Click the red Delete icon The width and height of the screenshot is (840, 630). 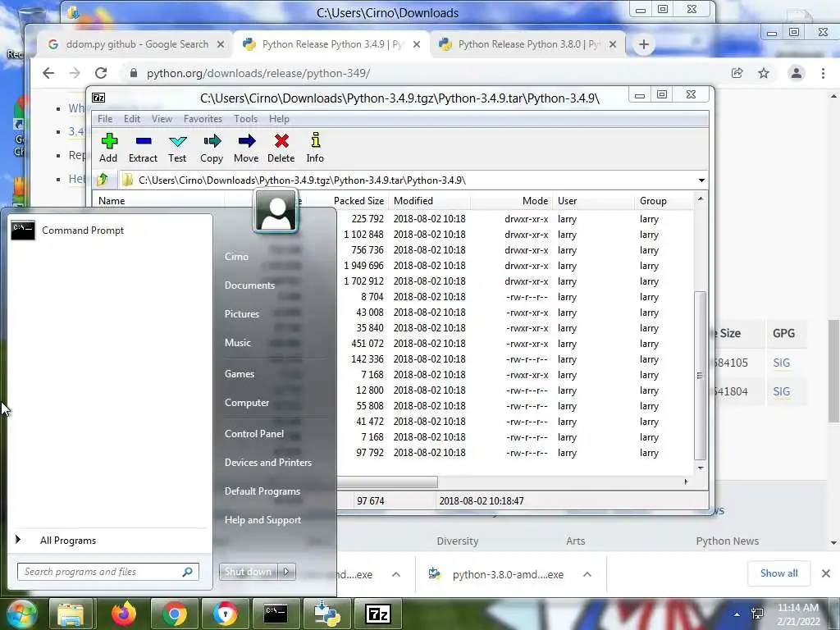(x=281, y=148)
